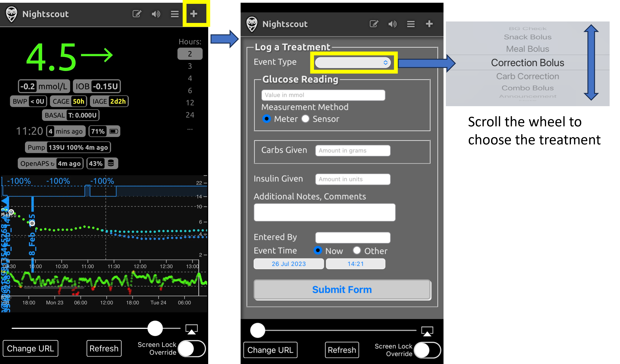
Task: Select Now for Event Time
Action: 318,250
